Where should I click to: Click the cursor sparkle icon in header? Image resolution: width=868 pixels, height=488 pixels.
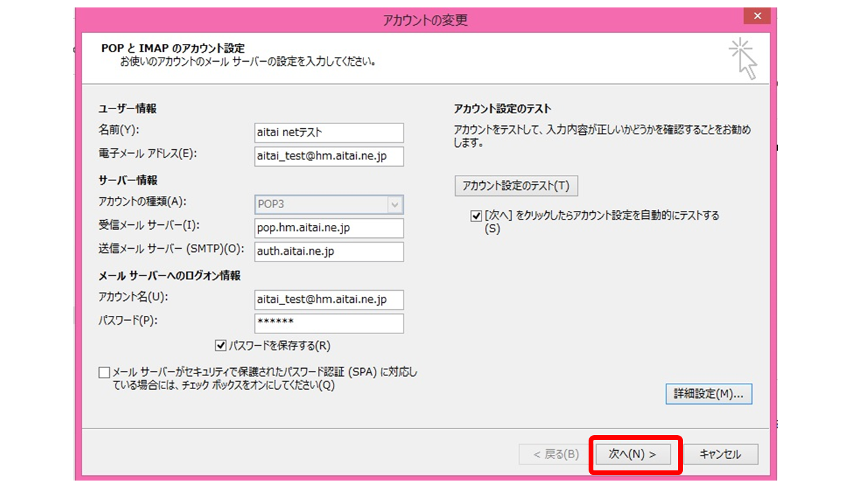[743, 59]
